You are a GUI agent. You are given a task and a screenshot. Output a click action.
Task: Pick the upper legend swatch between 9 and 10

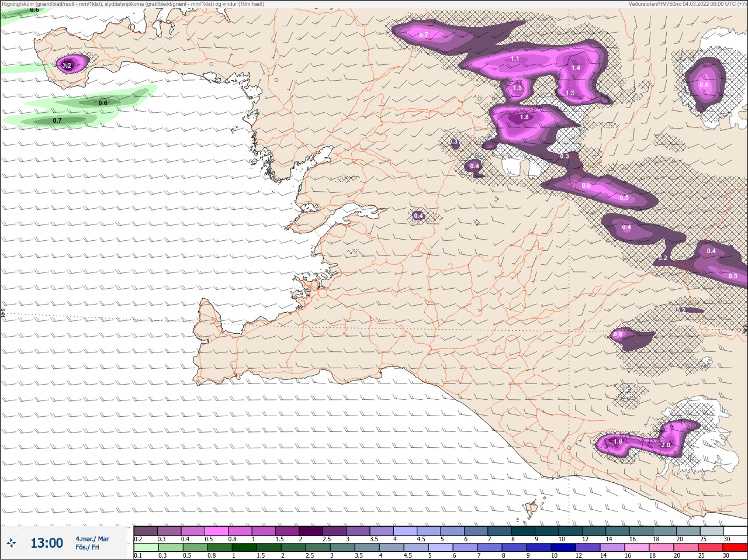point(548,531)
